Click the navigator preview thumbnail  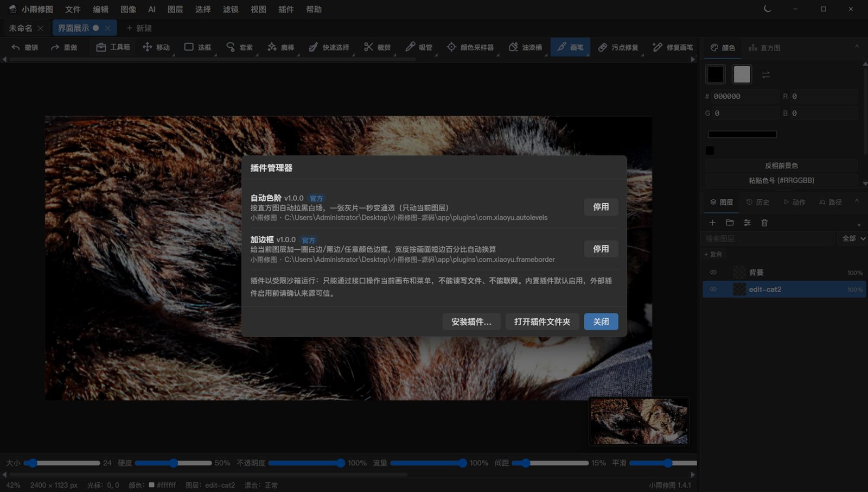click(639, 421)
